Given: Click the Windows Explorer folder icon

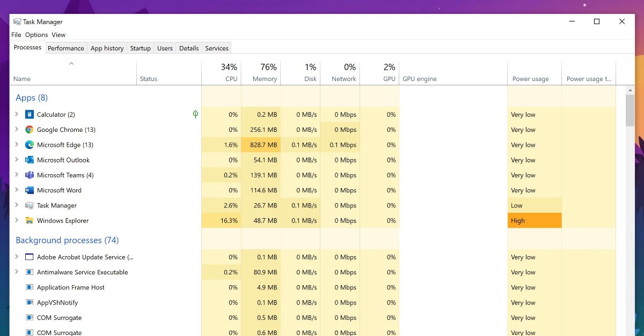Looking at the screenshot, I should point(30,221).
